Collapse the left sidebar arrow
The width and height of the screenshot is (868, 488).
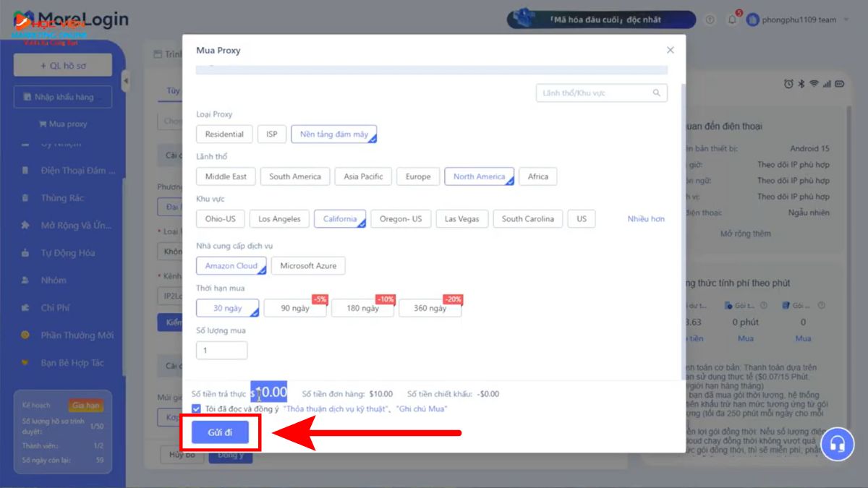tap(125, 81)
